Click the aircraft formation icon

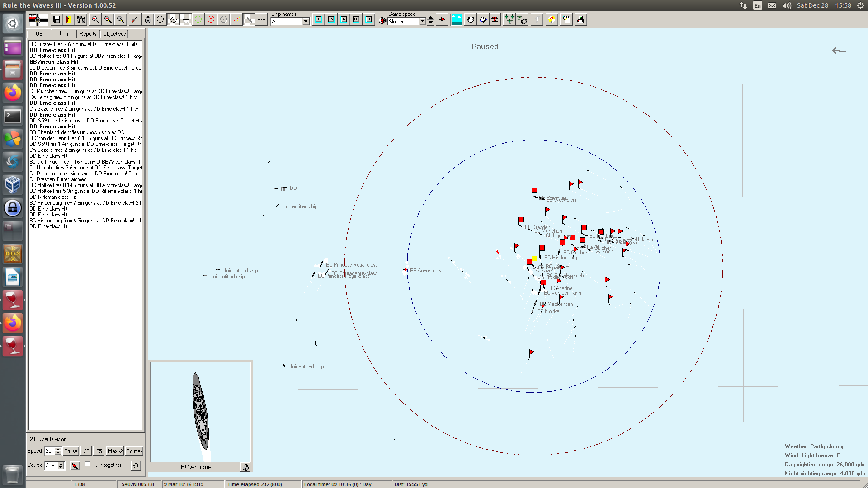509,19
